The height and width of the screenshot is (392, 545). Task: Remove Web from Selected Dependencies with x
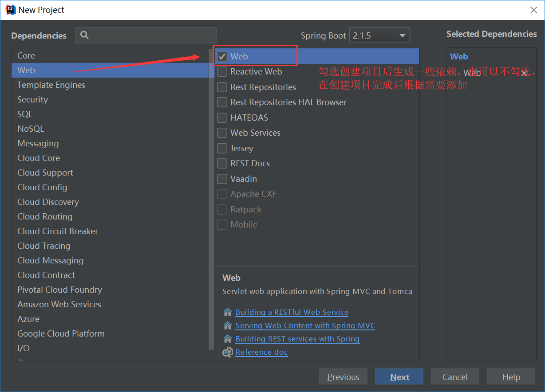pos(525,73)
